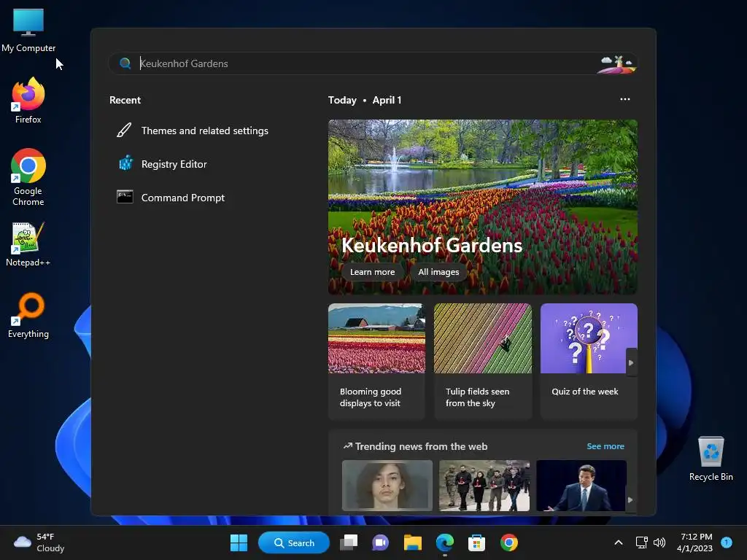
Task: Open the first trending news portrait thumbnail
Action: [x=387, y=485]
